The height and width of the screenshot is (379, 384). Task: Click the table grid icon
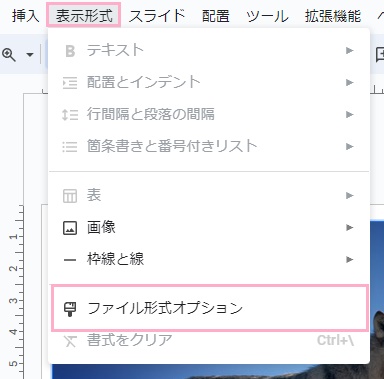(x=70, y=196)
